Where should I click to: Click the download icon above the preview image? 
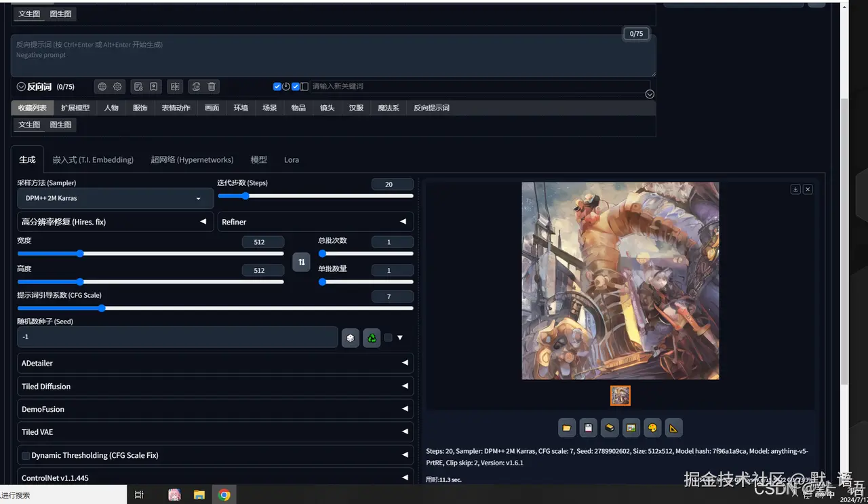[x=795, y=189]
